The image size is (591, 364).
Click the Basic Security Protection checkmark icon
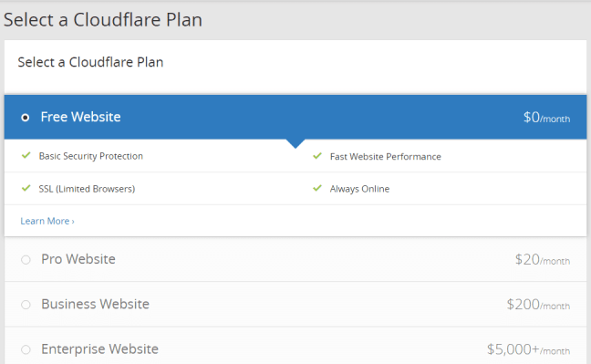(26, 155)
